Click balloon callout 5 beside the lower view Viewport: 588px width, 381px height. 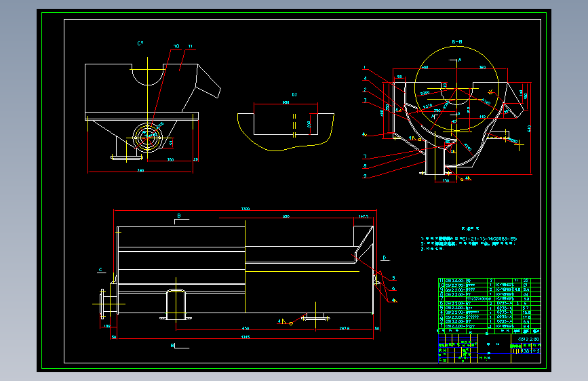coord(394,278)
